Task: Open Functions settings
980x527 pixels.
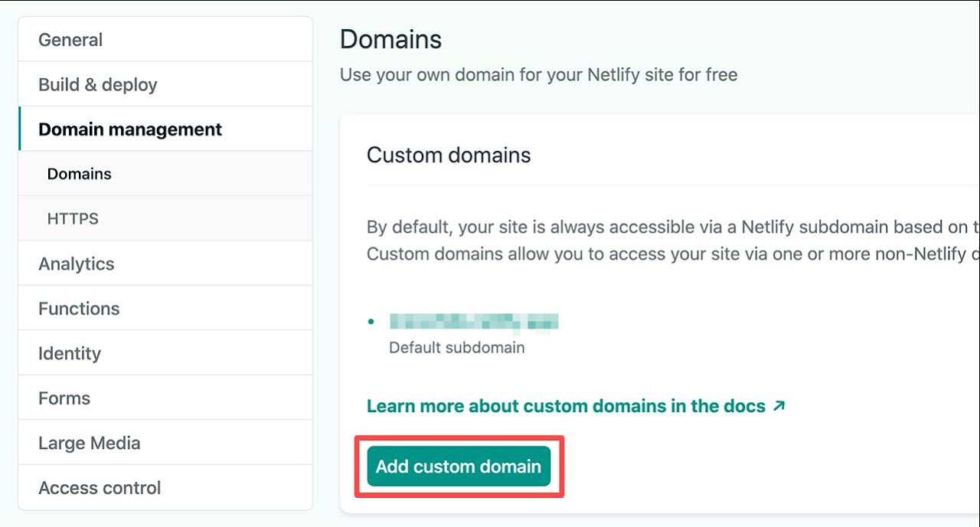Action: coord(165,308)
